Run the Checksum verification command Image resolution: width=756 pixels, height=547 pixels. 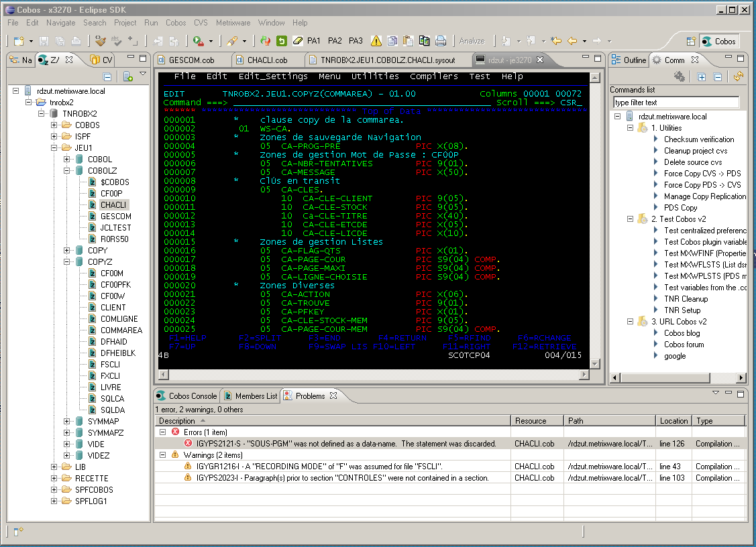pos(698,139)
